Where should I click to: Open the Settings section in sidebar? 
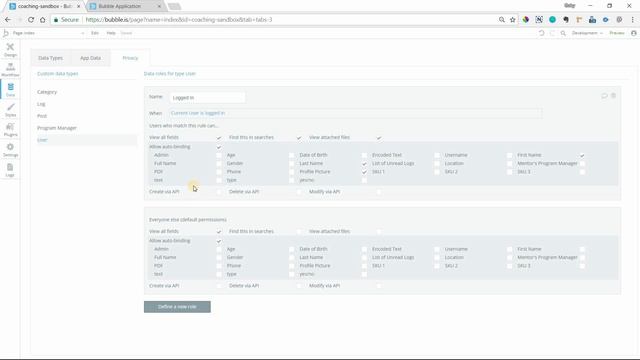(10, 150)
